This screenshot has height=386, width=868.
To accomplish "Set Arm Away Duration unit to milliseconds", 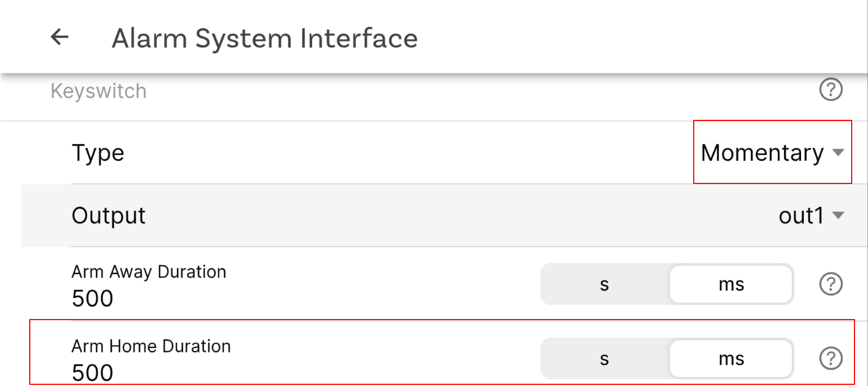I will (731, 285).
